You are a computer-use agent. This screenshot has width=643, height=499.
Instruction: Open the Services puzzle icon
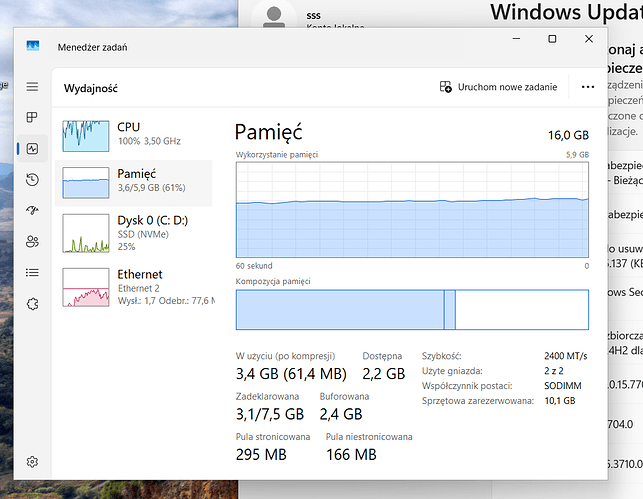tap(32, 303)
